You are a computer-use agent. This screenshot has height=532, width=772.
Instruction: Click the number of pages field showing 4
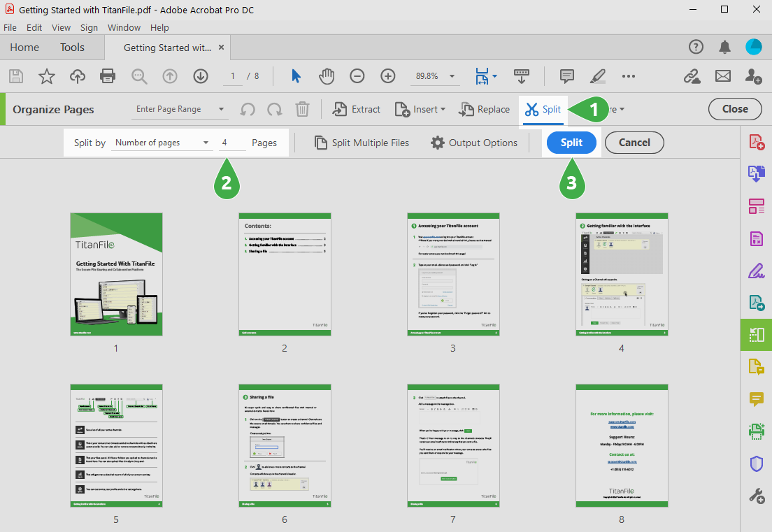[x=232, y=143]
